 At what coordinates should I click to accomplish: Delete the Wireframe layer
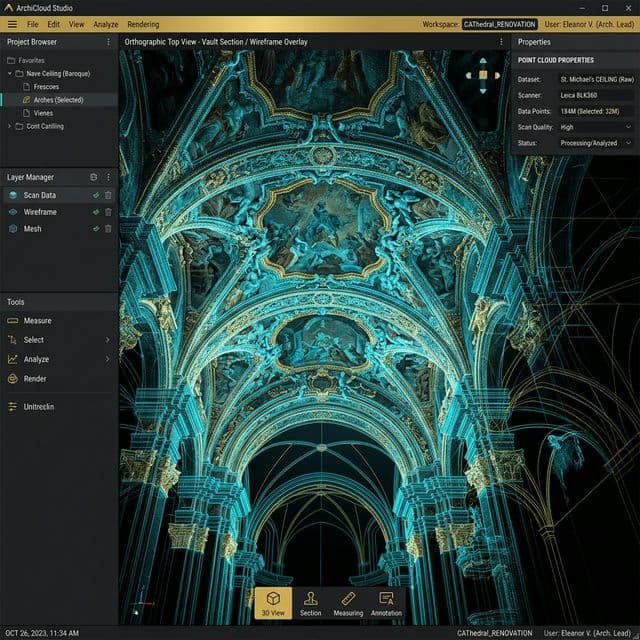(108, 212)
